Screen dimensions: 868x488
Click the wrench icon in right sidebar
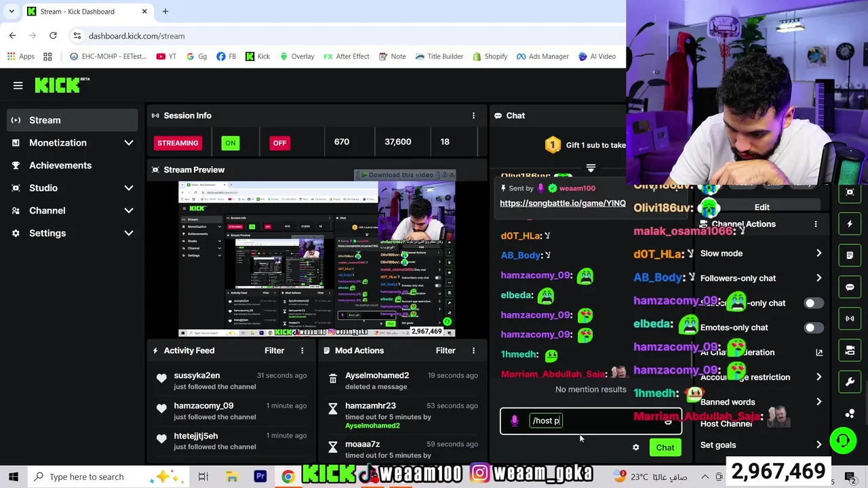point(850,382)
